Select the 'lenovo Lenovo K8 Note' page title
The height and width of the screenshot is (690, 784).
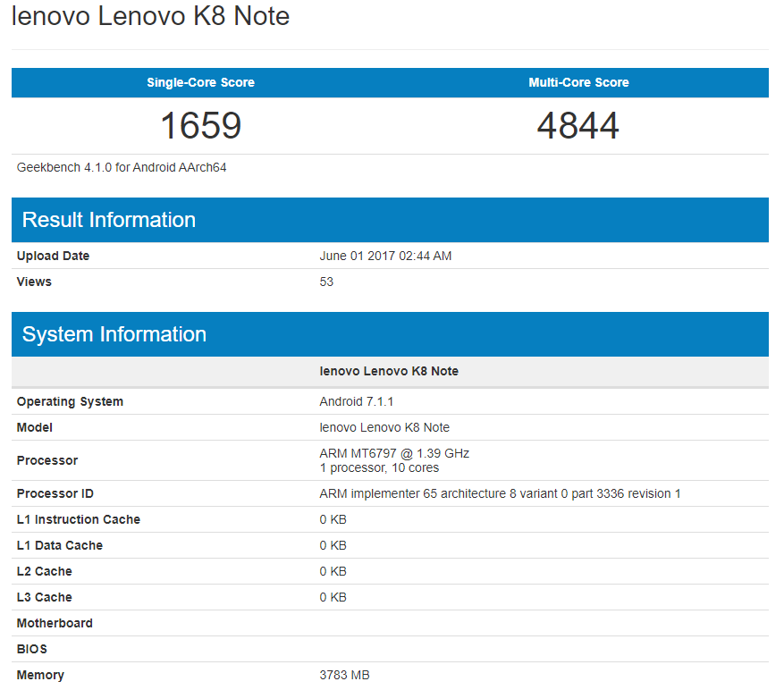coord(150,16)
